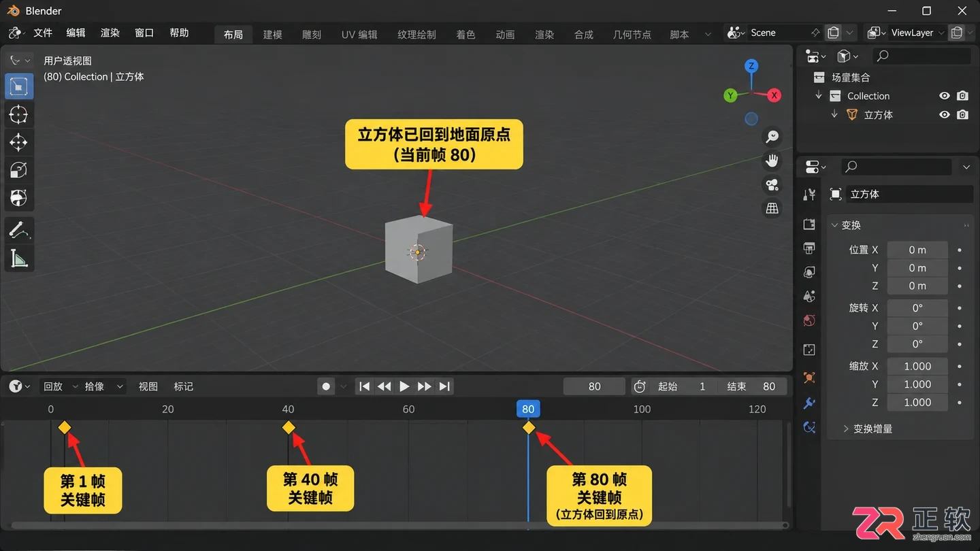Toggle the camera view icon
The height and width of the screenshot is (551, 980).
click(772, 184)
